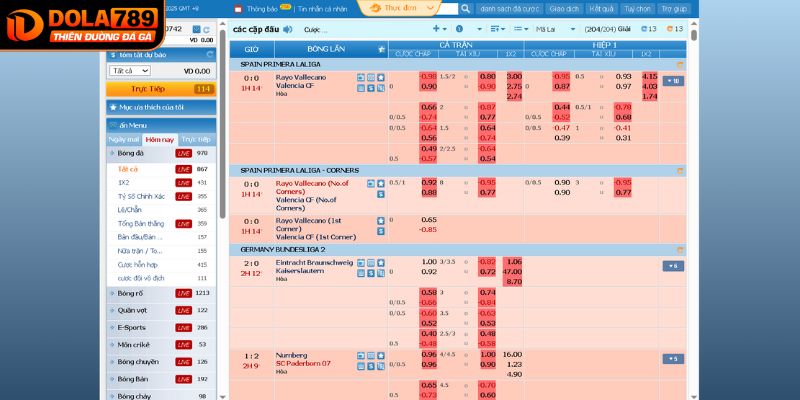
Task: Select Tỷ Số Chính Xác bet type
Action: coord(141,196)
